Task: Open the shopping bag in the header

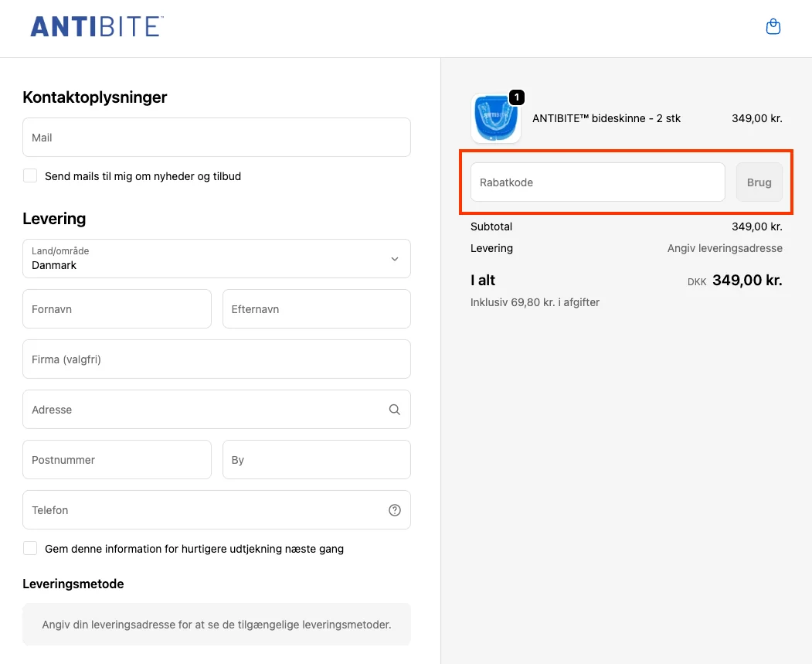Action: pyautogui.click(x=773, y=26)
